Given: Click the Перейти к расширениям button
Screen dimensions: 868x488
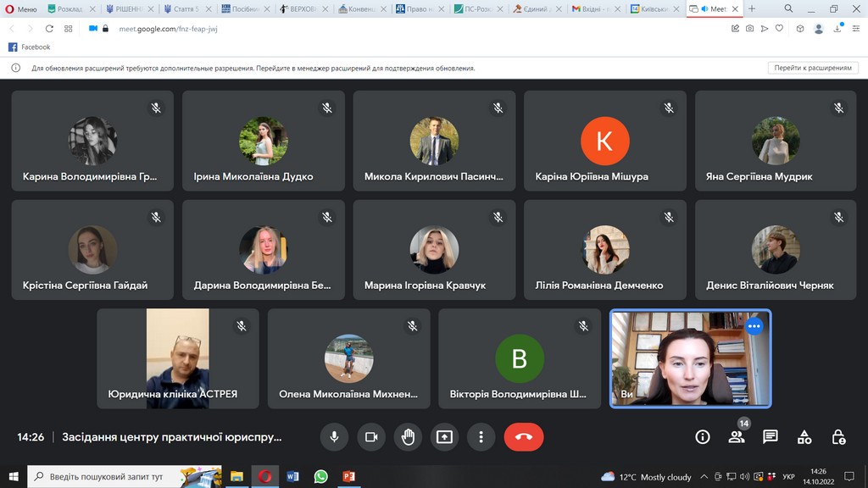Looking at the screenshot, I should click(x=813, y=68).
